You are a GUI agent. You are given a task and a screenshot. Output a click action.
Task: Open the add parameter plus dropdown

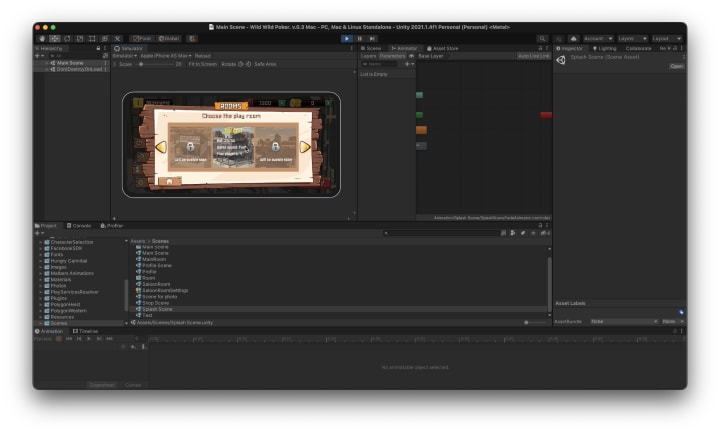tap(409, 64)
